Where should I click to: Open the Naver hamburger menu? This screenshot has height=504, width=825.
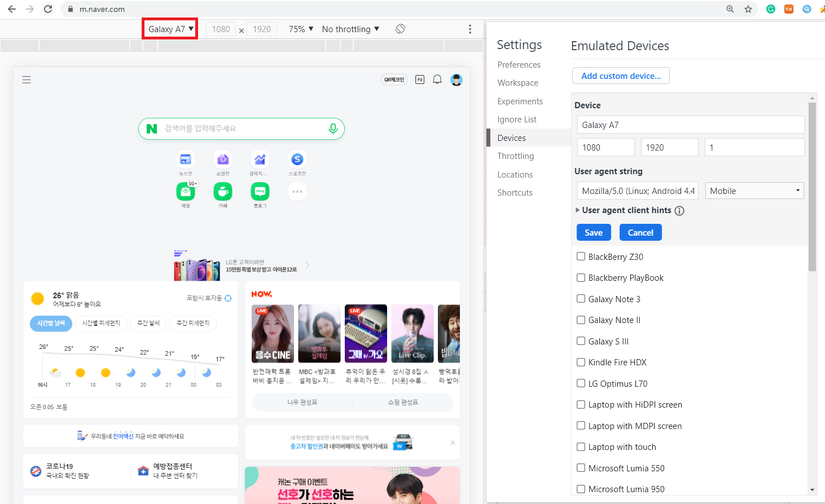click(27, 80)
